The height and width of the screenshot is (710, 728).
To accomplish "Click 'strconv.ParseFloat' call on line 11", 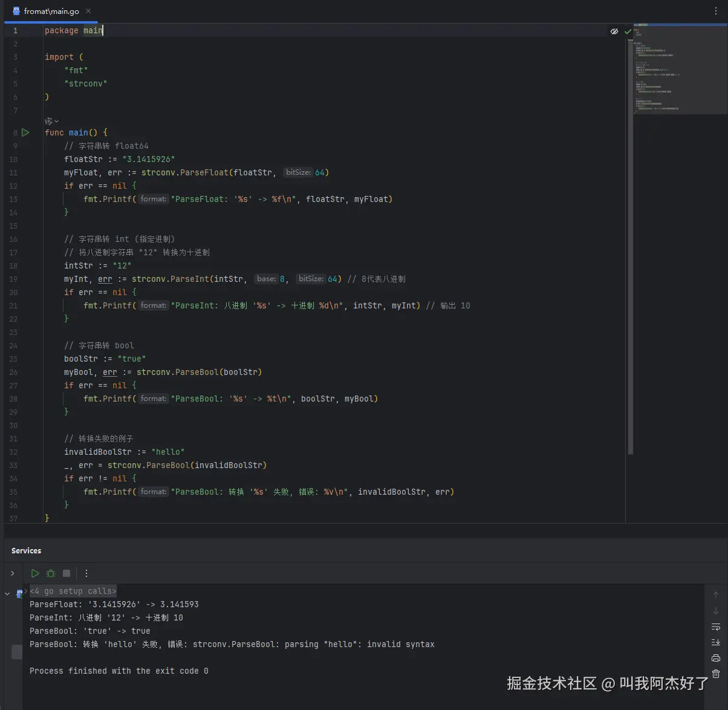I will pos(185,172).
